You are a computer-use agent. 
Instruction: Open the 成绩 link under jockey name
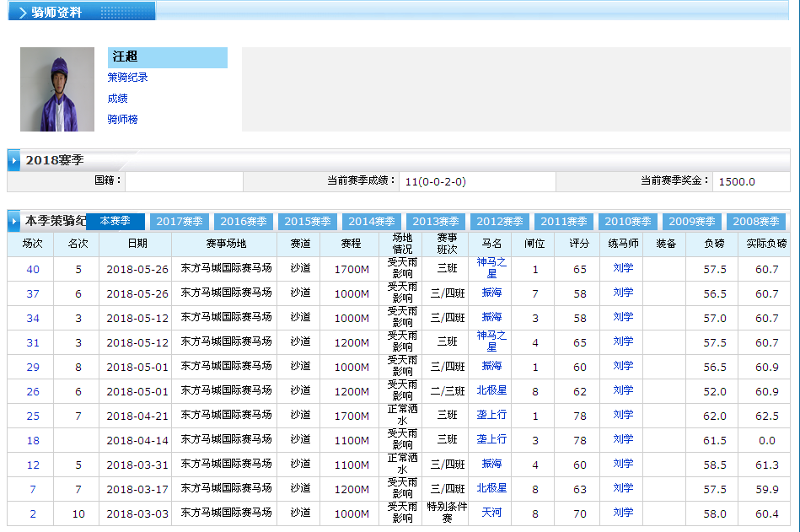coord(118,99)
